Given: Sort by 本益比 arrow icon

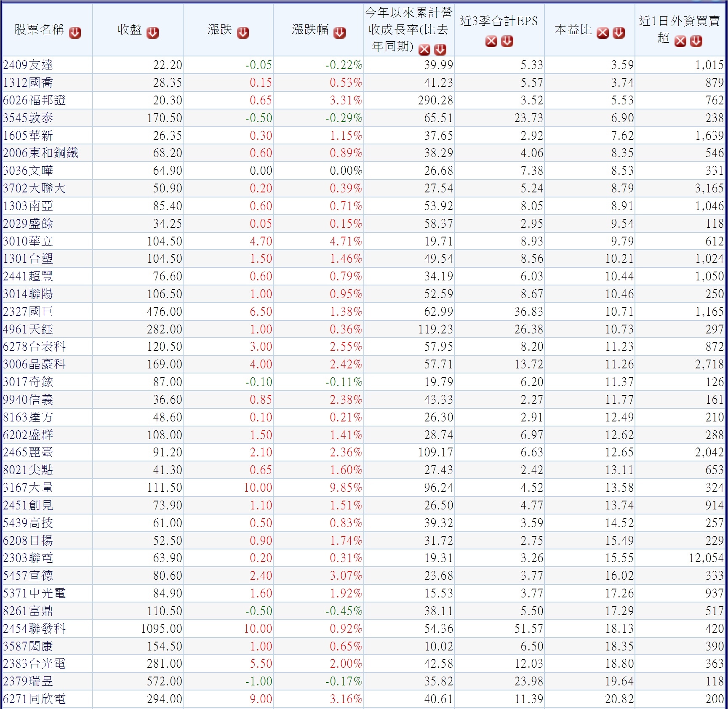Looking at the screenshot, I should pos(619,32).
